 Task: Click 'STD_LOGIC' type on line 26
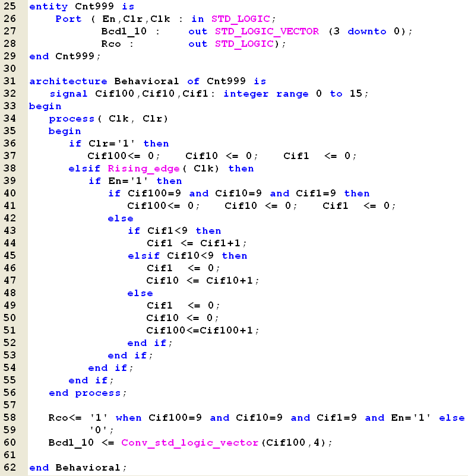coord(241,19)
